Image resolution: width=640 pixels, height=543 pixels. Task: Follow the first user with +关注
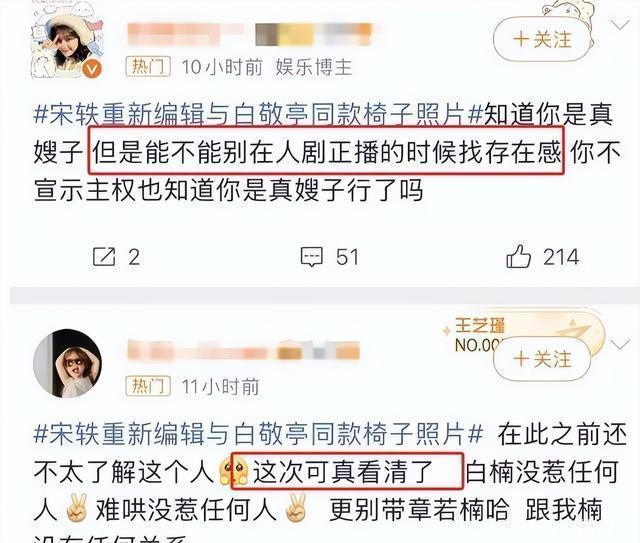(x=542, y=40)
